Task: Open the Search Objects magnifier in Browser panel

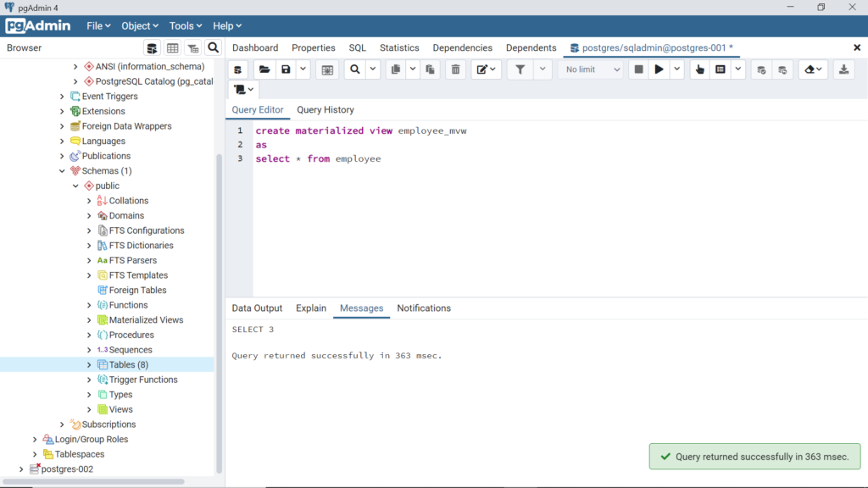Action: (x=213, y=48)
